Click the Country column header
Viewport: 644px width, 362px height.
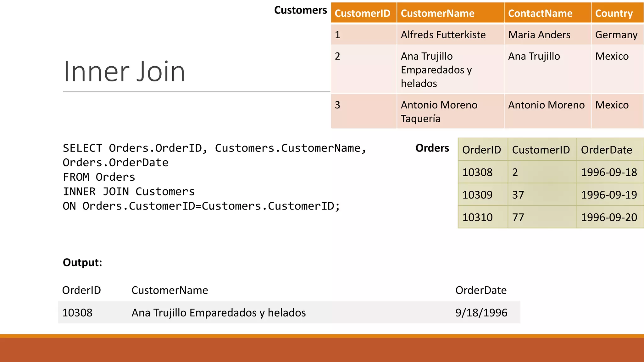(613, 14)
